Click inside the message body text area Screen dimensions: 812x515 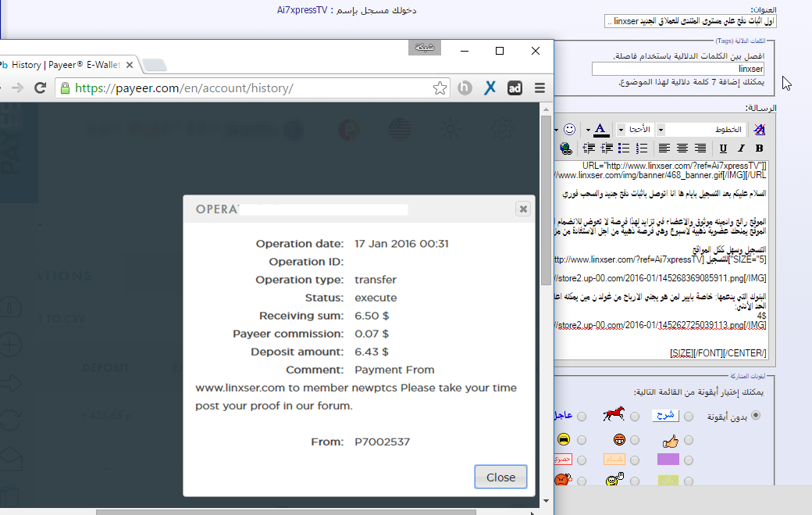661,259
